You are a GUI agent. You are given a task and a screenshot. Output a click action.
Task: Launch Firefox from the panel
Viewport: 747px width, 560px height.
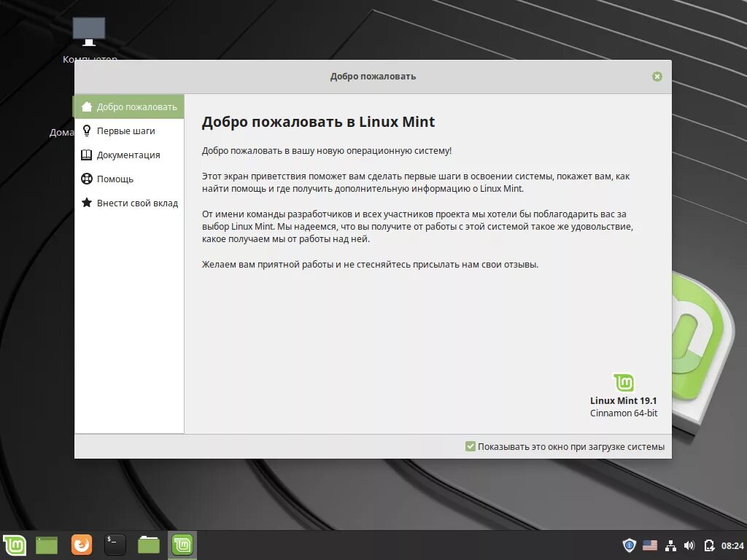82,545
